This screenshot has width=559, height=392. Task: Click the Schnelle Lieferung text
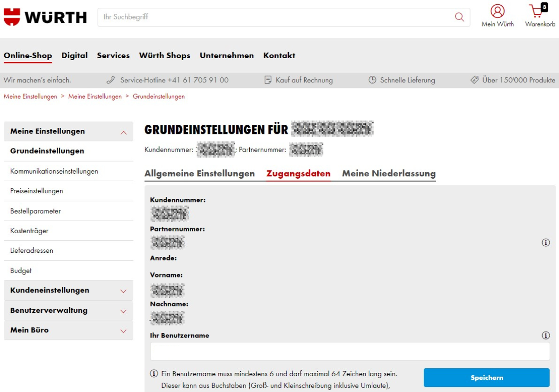408,80
